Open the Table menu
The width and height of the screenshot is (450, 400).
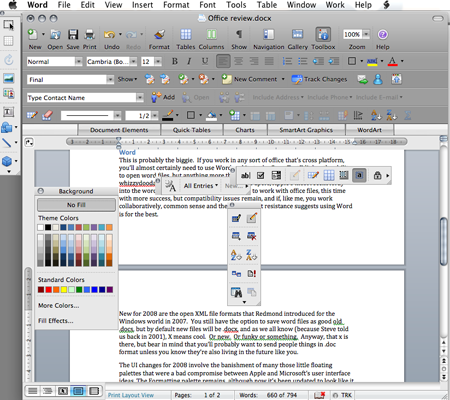(x=267, y=5)
